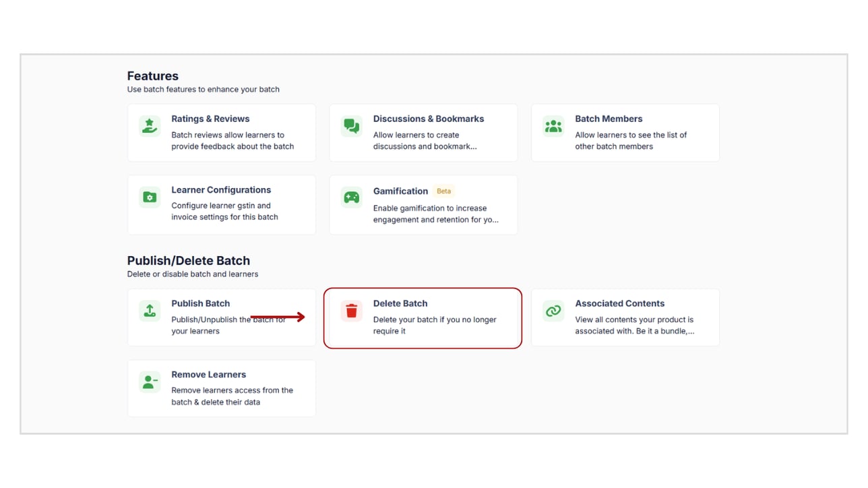Click the 'Batch reviews allow learners' description
868x488 pixels.
pos(232,141)
